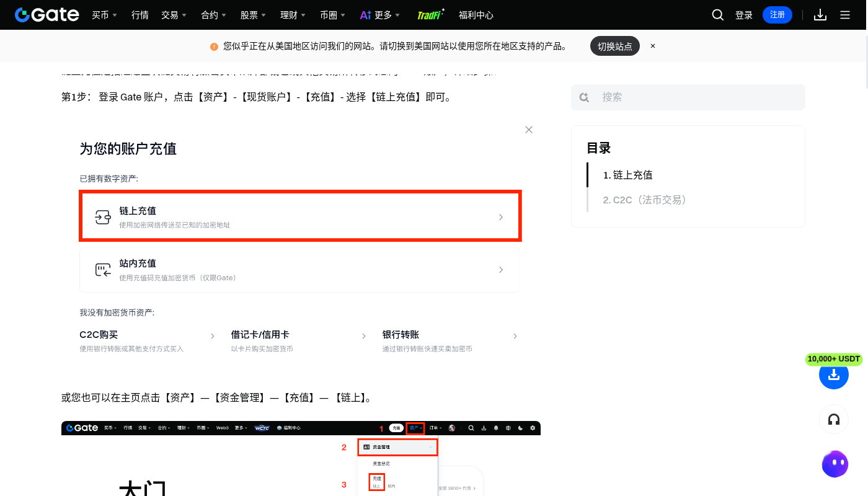
Task: Click the 已拥有数字资产 label
Action: click(x=109, y=179)
